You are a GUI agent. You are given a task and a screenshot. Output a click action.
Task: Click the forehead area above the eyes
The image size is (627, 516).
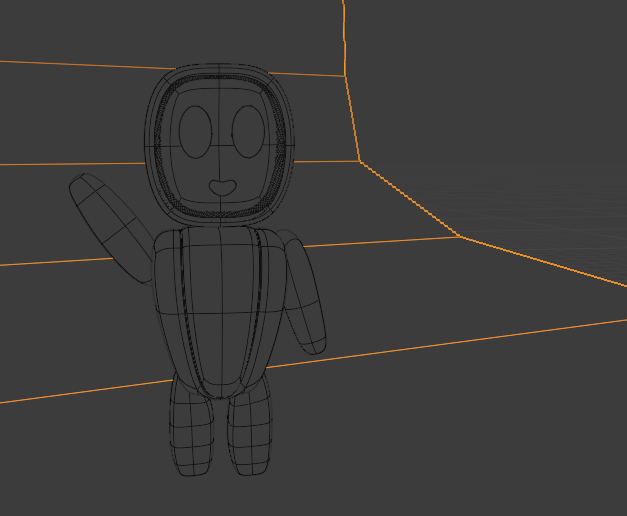(220, 95)
